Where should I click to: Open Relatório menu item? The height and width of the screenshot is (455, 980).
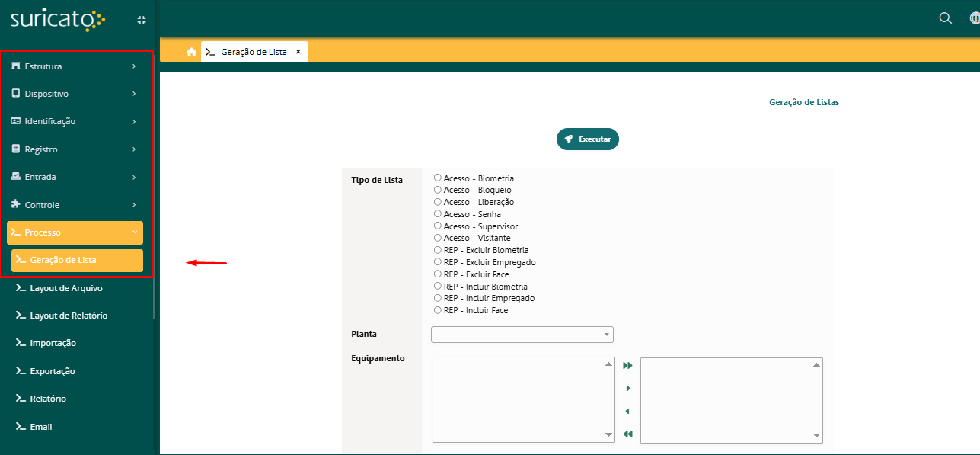48,399
